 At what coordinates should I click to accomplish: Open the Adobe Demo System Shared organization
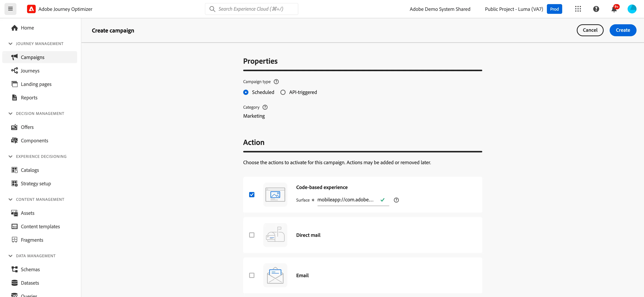(440, 9)
